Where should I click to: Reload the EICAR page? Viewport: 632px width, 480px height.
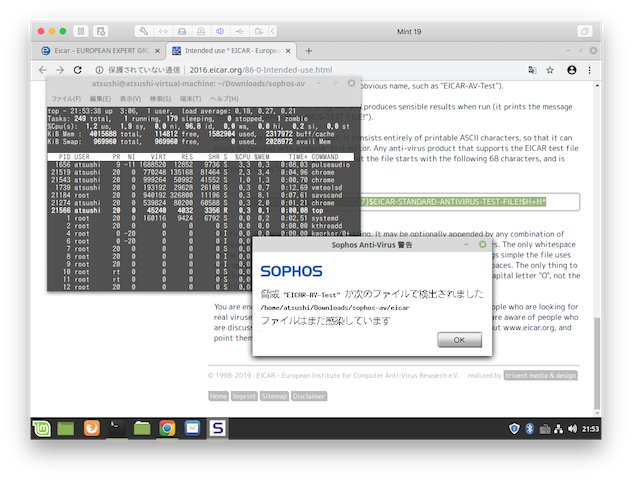[x=77, y=70]
